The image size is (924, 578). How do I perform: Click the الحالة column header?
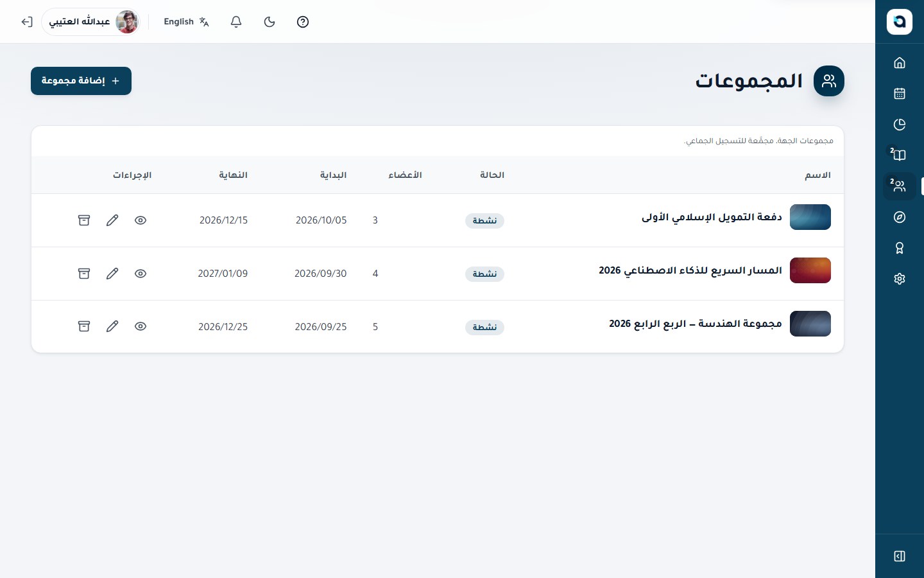(x=492, y=175)
